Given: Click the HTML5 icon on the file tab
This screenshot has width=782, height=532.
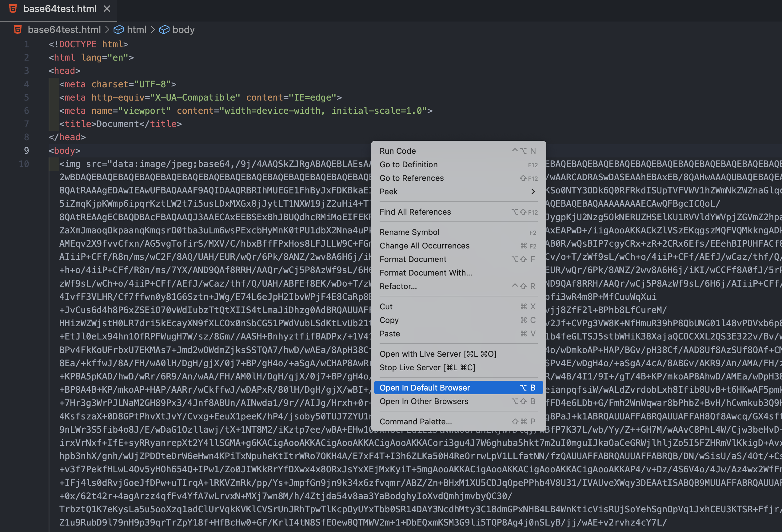Looking at the screenshot, I should click(13, 9).
